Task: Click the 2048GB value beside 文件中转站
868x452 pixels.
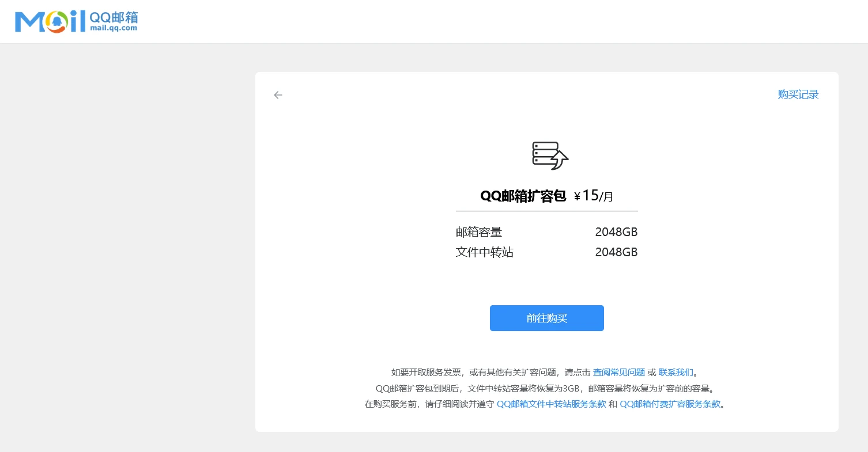Action: pos(616,252)
